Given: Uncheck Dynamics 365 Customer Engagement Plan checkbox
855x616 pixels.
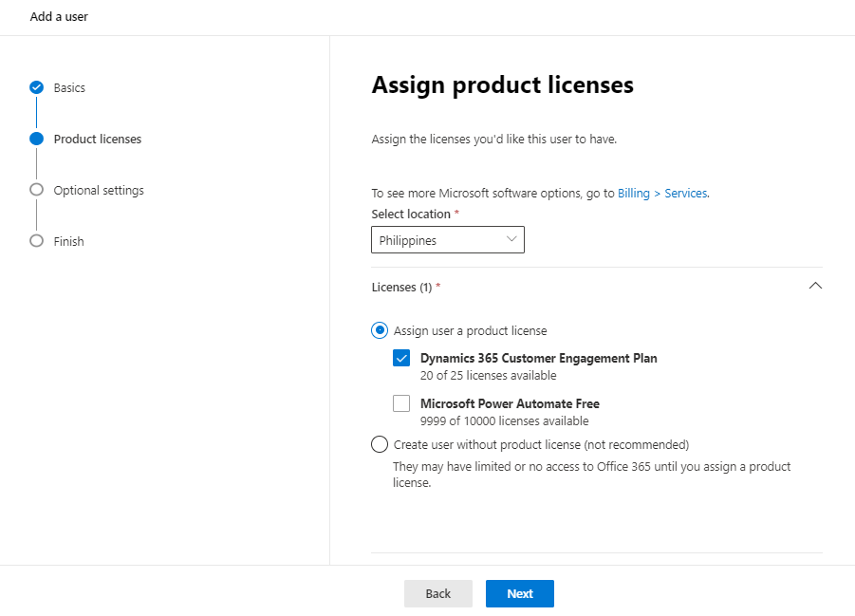Looking at the screenshot, I should coord(401,358).
